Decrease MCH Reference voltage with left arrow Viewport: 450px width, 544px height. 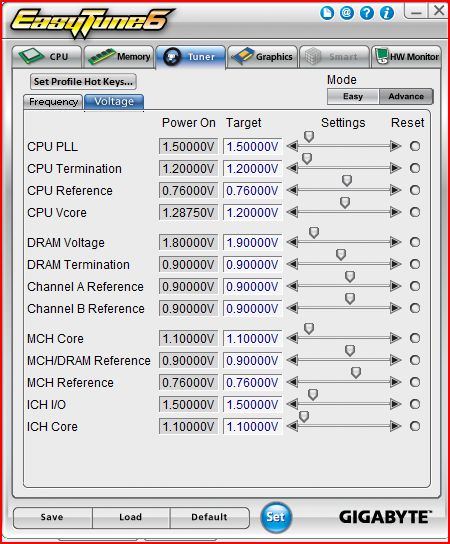292,382
